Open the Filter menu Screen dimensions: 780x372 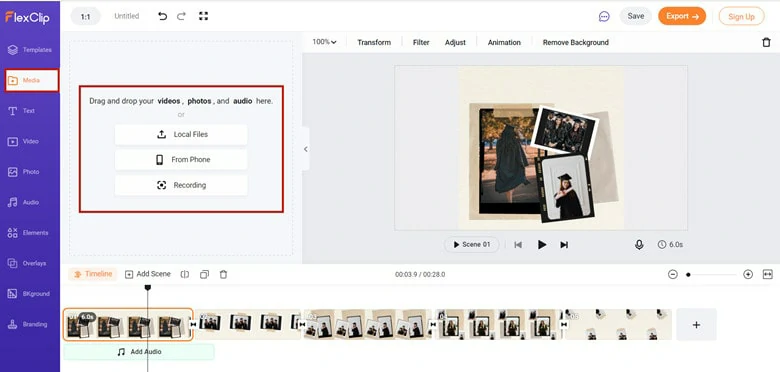(421, 42)
